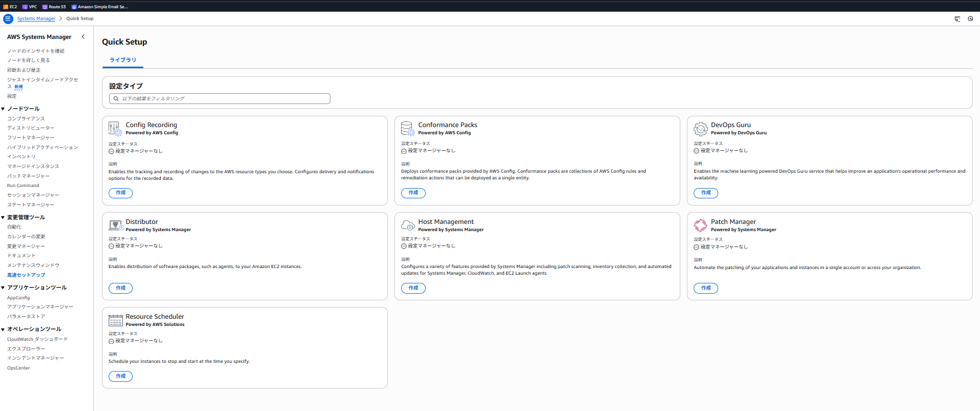Click 作成 button for Patch Manager
The image size is (980, 411).
point(705,288)
